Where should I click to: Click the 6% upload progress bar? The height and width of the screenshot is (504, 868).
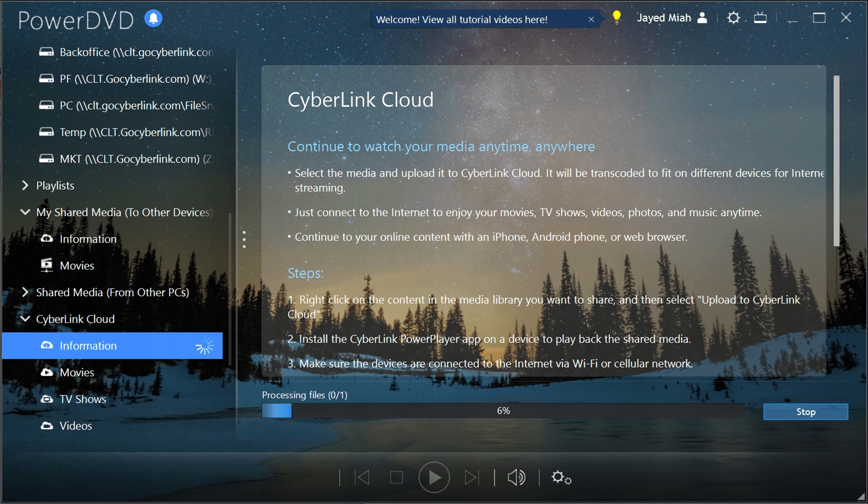coord(503,411)
